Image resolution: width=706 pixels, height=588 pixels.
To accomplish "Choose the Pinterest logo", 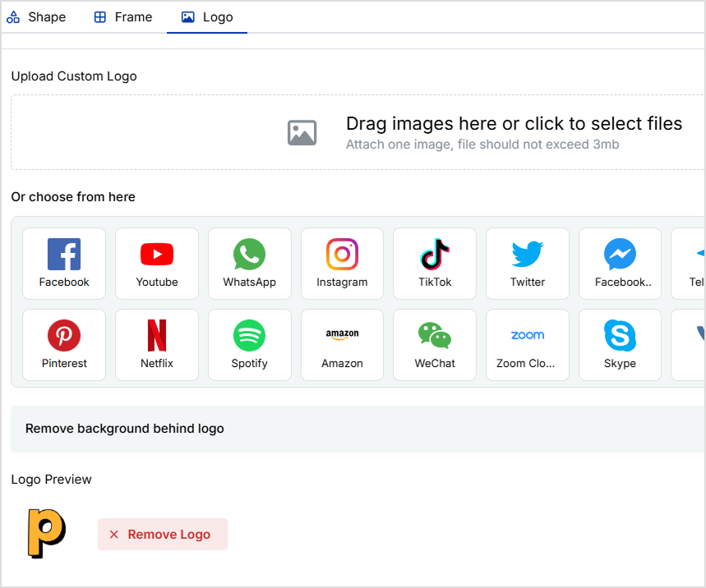I will [64, 345].
